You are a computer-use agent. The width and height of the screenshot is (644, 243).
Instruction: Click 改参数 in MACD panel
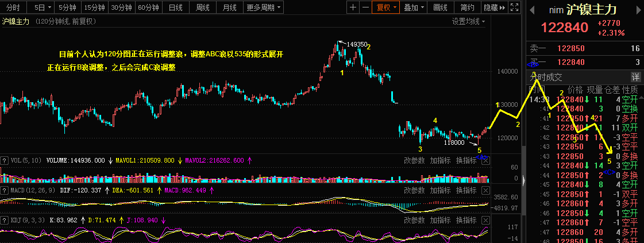tap(414, 191)
